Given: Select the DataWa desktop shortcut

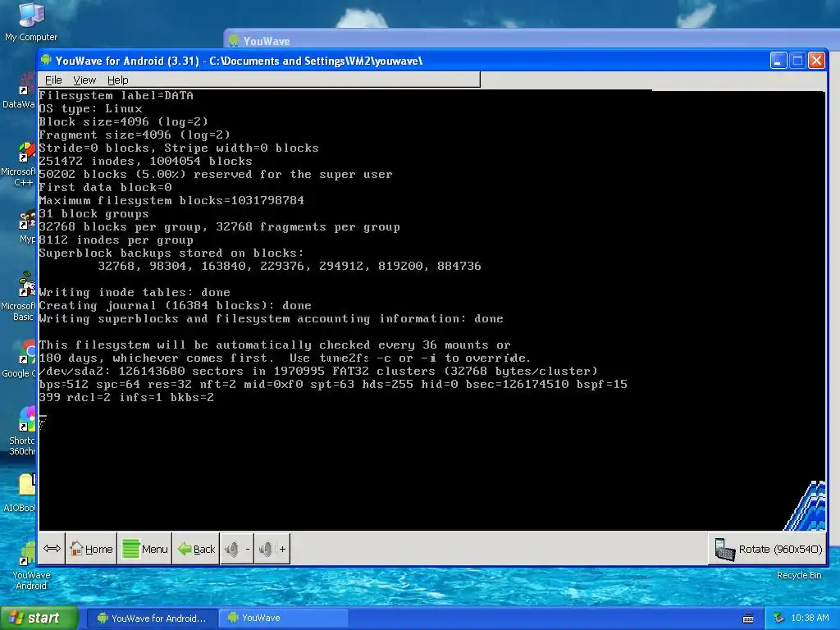Looking at the screenshot, I should click(21, 91).
